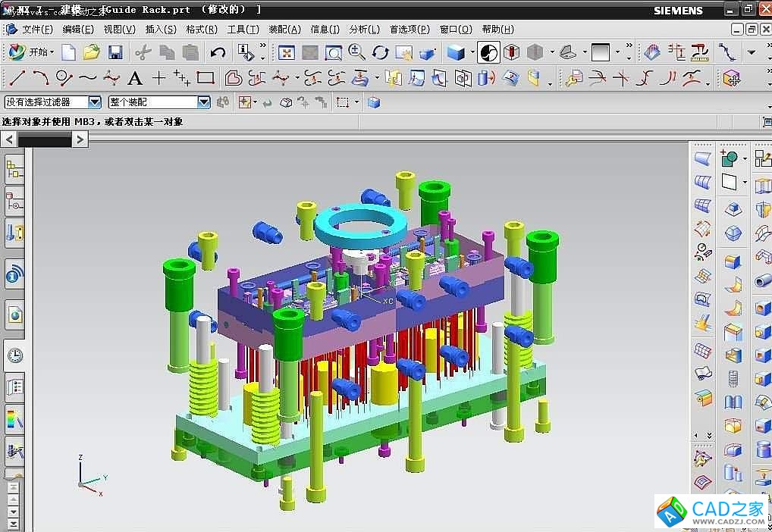This screenshot has height=532, width=772.
Task: Click the Fit view icon
Action: click(x=286, y=52)
